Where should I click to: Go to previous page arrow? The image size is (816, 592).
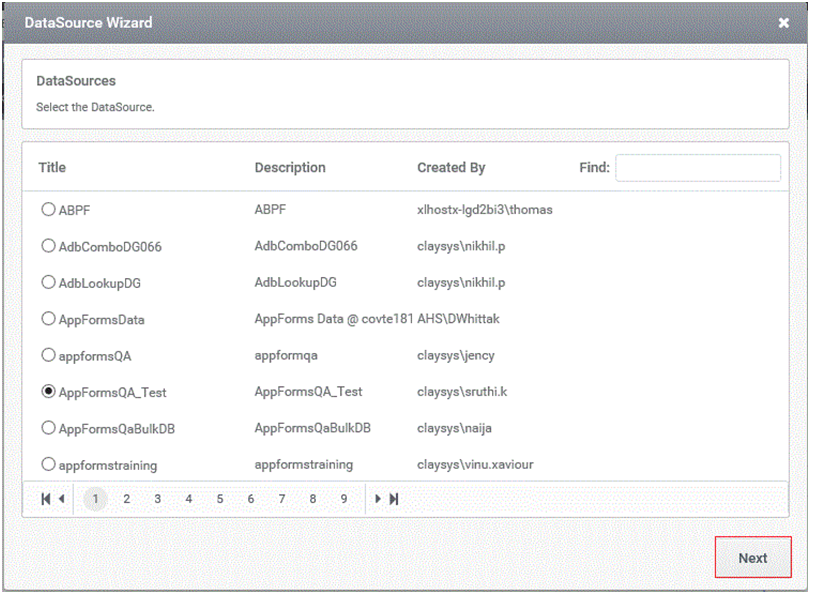coord(61,499)
